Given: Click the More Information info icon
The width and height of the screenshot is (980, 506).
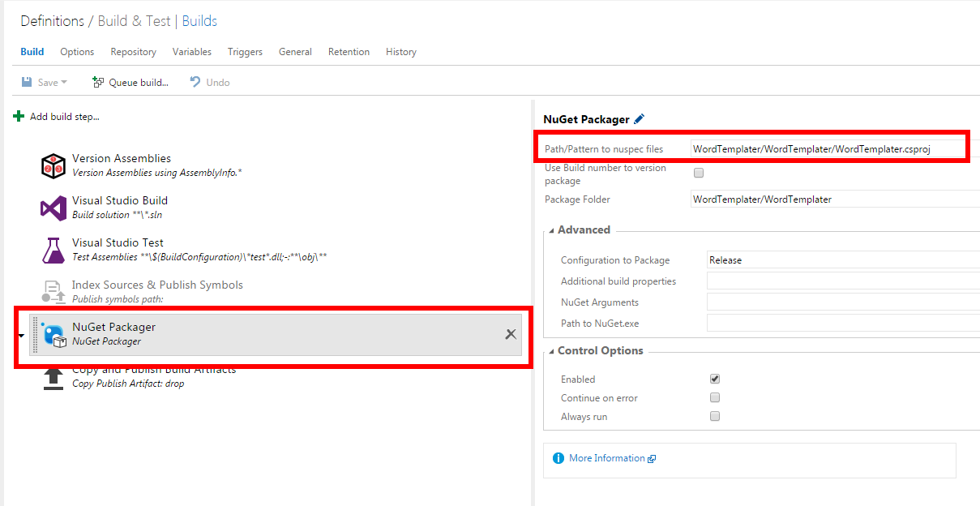Looking at the screenshot, I should 558,458.
